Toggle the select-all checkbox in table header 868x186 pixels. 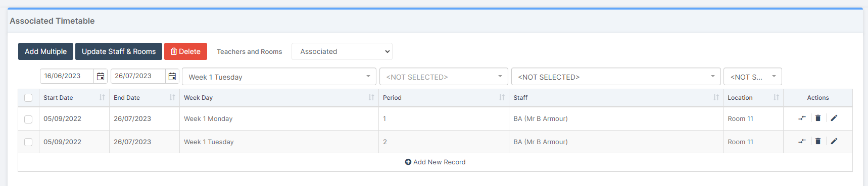point(28,98)
